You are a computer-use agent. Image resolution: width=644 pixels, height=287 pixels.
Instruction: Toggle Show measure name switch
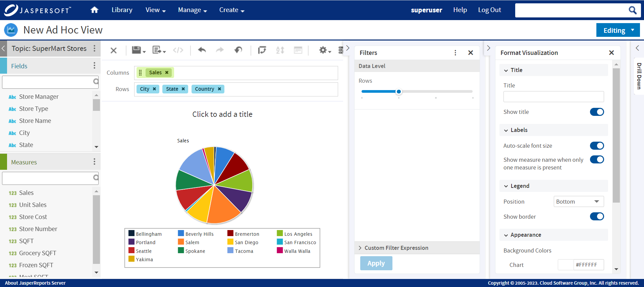[597, 159]
